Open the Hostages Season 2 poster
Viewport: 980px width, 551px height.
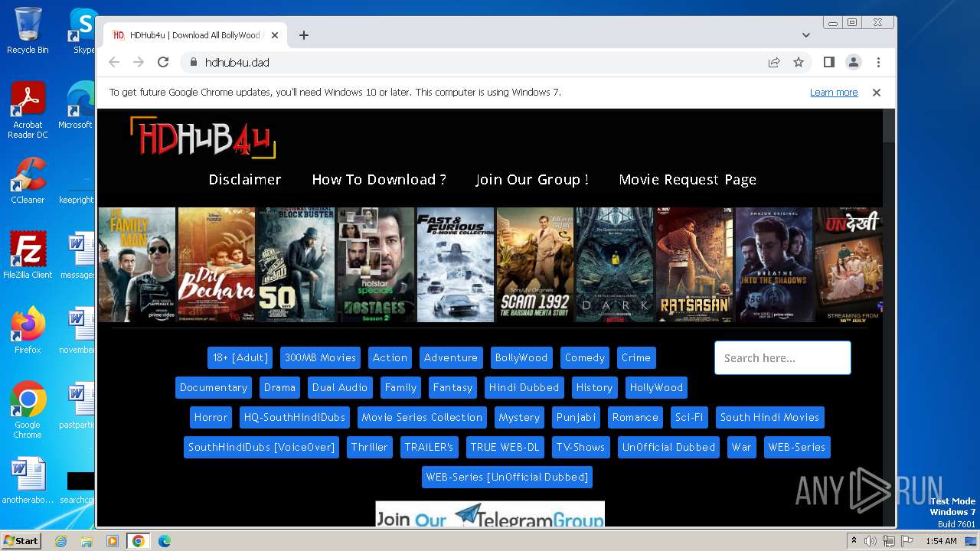coord(376,265)
